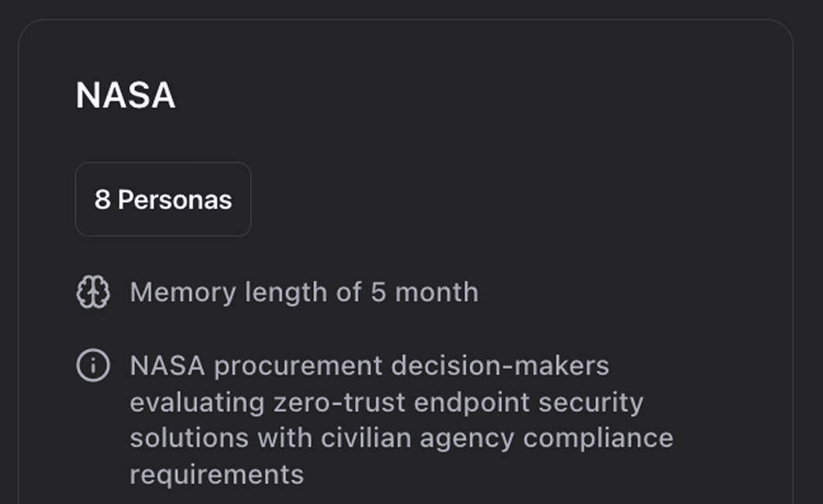Click the line 'evaluating zero-trust endpoint security'
The height and width of the screenshot is (504, 823).
click(x=386, y=402)
